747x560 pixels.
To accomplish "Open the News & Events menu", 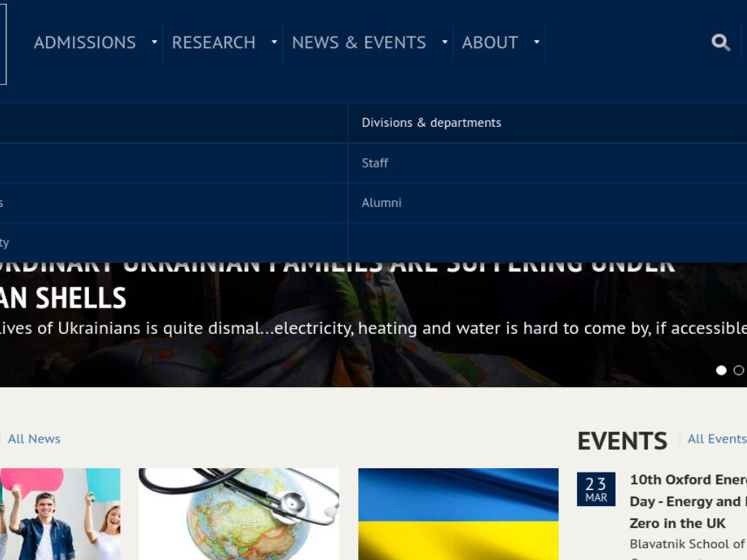I will (x=359, y=42).
